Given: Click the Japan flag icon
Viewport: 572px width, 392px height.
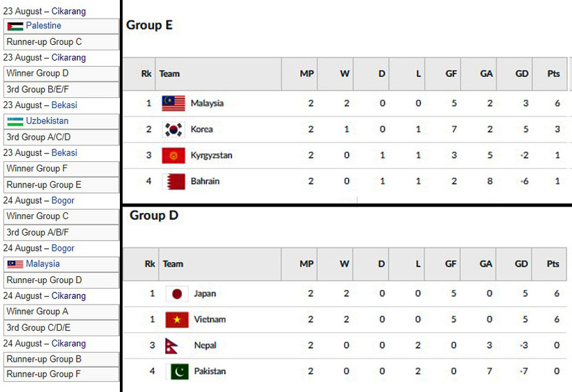Looking at the screenshot, I should coord(177,293).
